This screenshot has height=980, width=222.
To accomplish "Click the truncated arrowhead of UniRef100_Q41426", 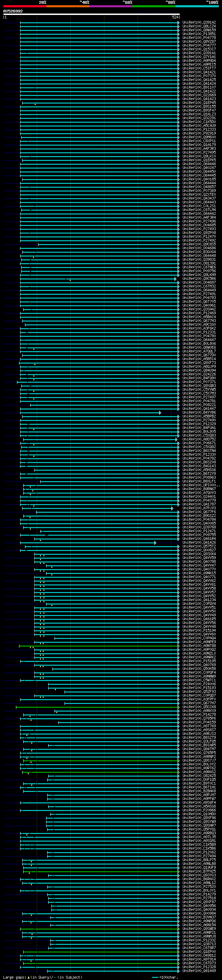I will coord(155,543).
